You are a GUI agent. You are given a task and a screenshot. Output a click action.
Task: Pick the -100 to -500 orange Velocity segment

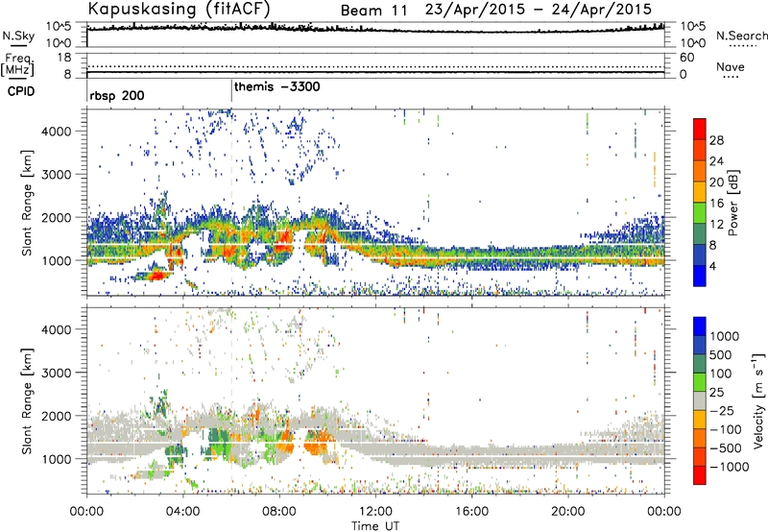click(x=700, y=439)
